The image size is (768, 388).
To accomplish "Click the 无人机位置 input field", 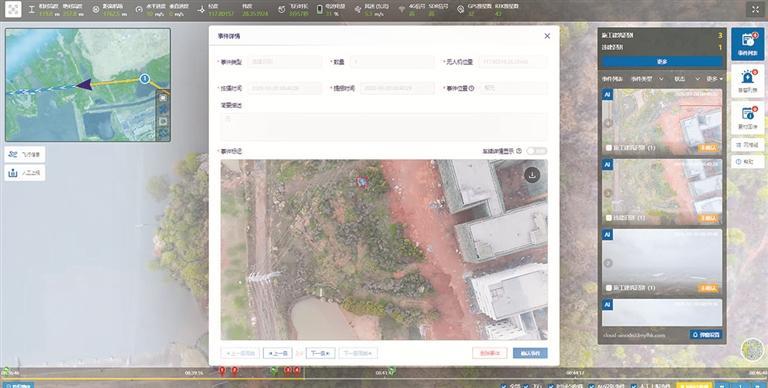I will [x=513, y=62].
